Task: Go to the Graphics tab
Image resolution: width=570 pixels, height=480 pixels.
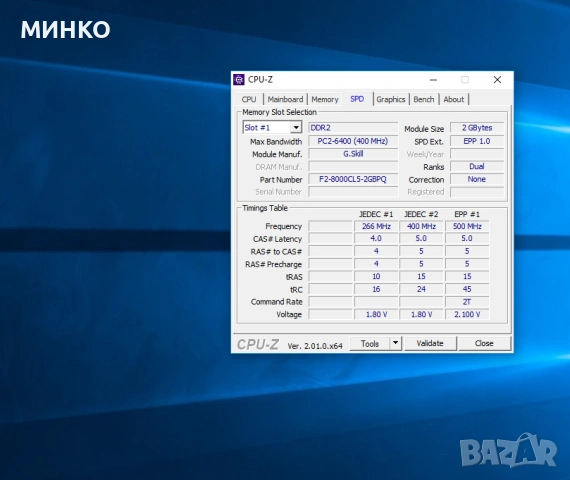Action: click(391, 99)
